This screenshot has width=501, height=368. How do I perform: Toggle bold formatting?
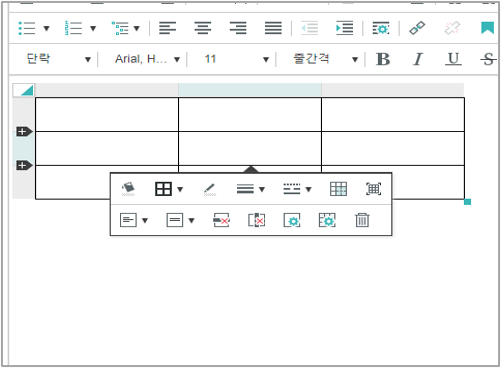[383, 59]
